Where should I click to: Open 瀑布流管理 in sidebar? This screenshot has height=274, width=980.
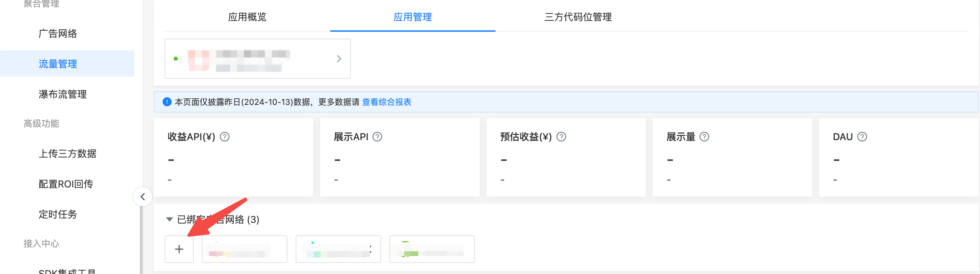[x=62, y=94]
